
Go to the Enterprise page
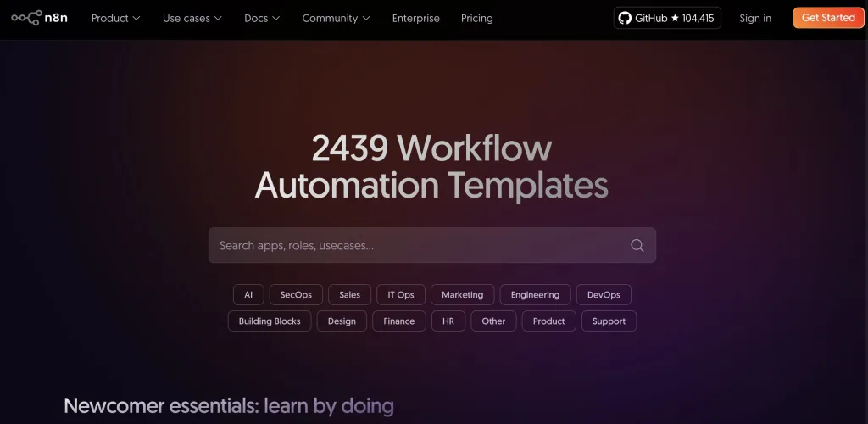tap(415, 19)
